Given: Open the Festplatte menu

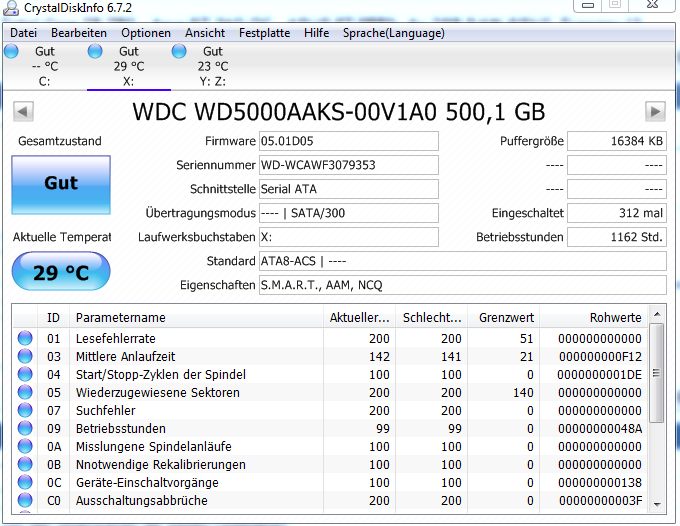Looking at the screenshot, I should click(264, 33).
